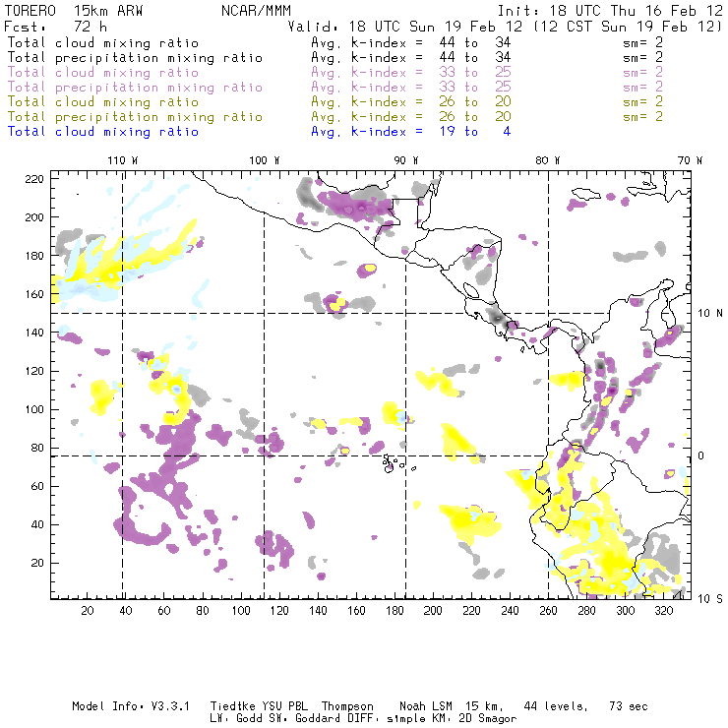
Task: Click the "73 sec" footer text
Action: pos(629,706)
